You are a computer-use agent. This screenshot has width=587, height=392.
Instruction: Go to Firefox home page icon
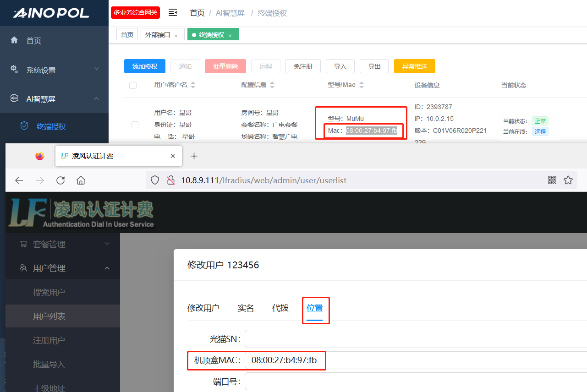click(x=81, y=180)
